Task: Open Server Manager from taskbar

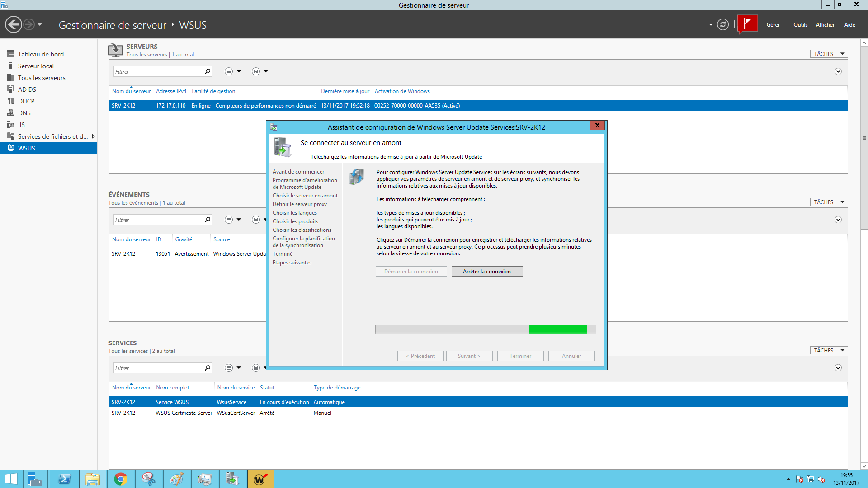Action: 35,479
